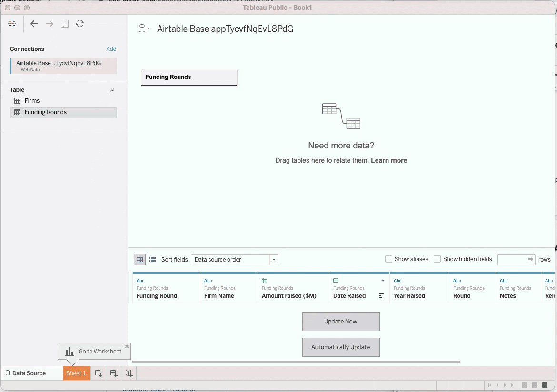Click Abc type icon for Year Raised
This screenshot has width=557, height=392.
[398, 281]
